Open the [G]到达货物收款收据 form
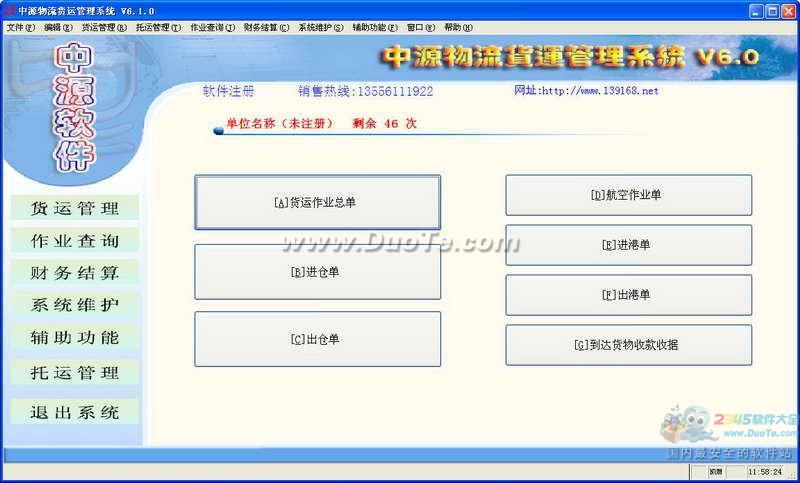800x483 pixels. pos(628,345)
